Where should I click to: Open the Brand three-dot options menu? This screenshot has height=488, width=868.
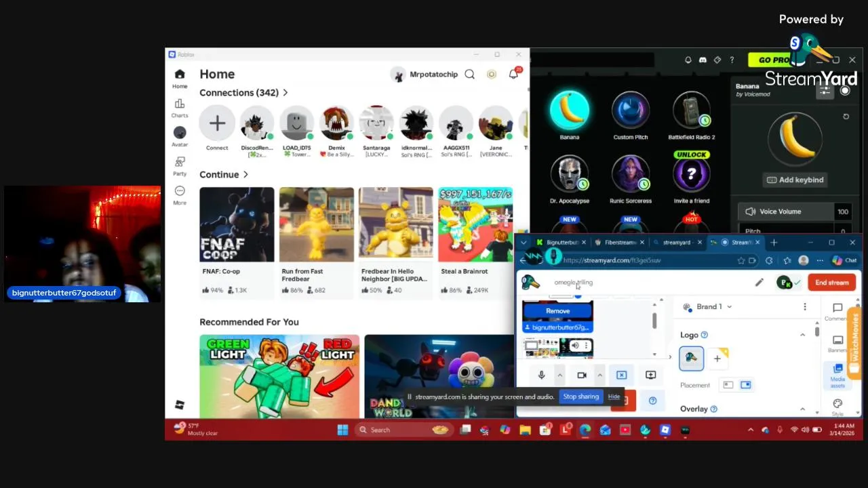pyautogui.click(x=805, y=307)
